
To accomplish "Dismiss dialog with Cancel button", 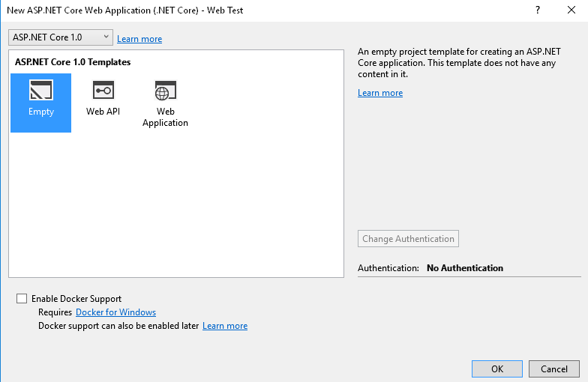I will pyautogui.click(x=553, y=369).
